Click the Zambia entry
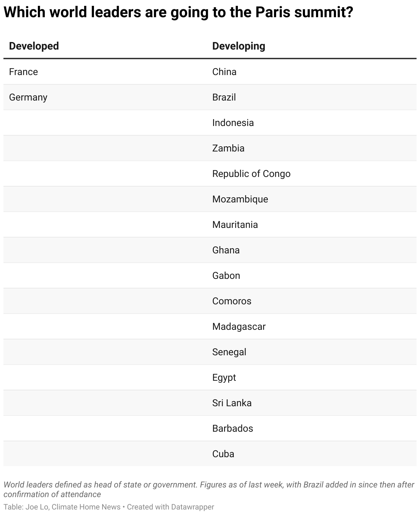The width and height of the screenshot is (420, 515). [228, 148]
